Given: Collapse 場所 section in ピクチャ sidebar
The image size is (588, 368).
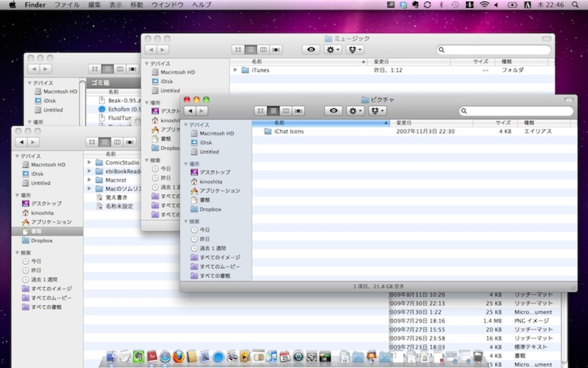Looking at the screenshot, I should (x=186, y=164).
